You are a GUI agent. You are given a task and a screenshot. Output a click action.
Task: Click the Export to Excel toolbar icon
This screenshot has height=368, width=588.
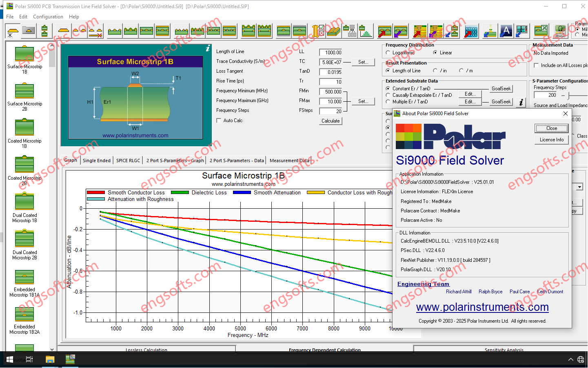click(541, 31)
